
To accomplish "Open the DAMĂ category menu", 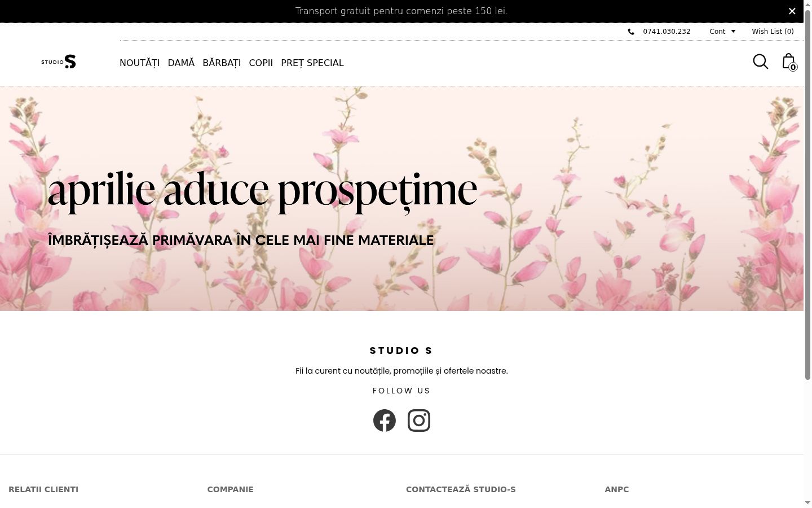I will coord(181,63).
